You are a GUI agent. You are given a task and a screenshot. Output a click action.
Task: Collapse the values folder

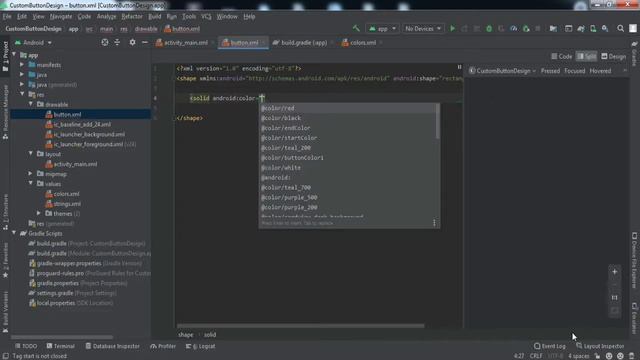pyautogui.click(x=31, y=183)
